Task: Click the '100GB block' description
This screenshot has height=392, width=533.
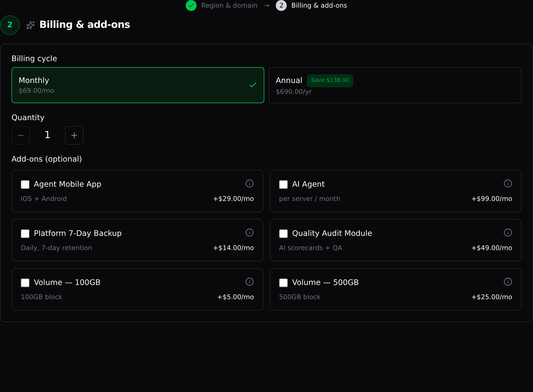Action: [x=42, y=297]
